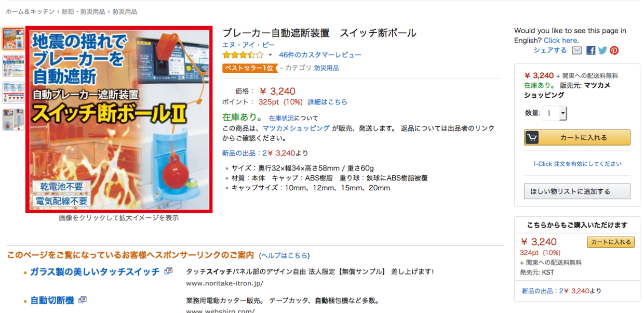Share product on Twitter icon
This screenshot has height=313, width=644.
pos(602,50)
